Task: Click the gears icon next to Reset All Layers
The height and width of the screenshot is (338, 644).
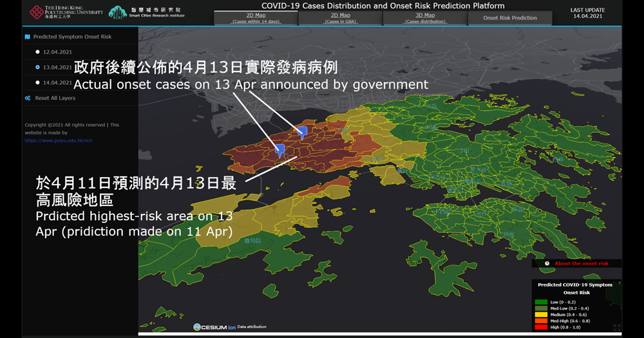Action: coord(27,99)
